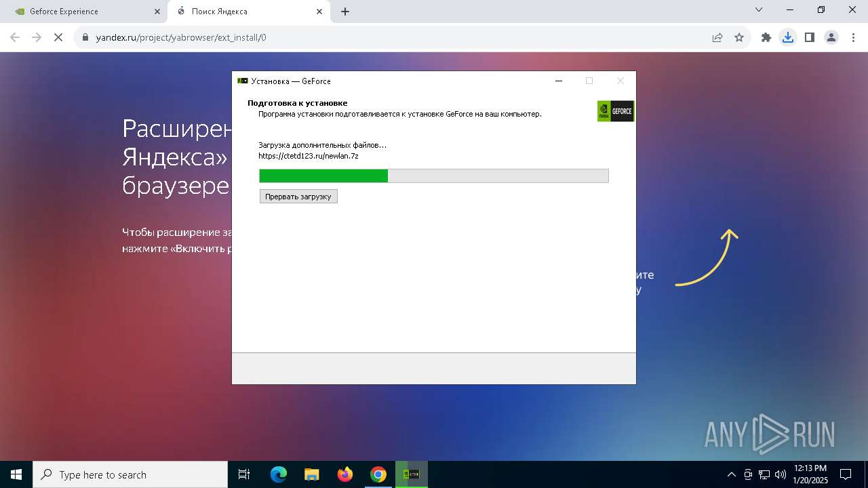Viewport: 868px width, 488px height.
Task: Open the Chrome three-dot menu
Action: tap(853, 37)
